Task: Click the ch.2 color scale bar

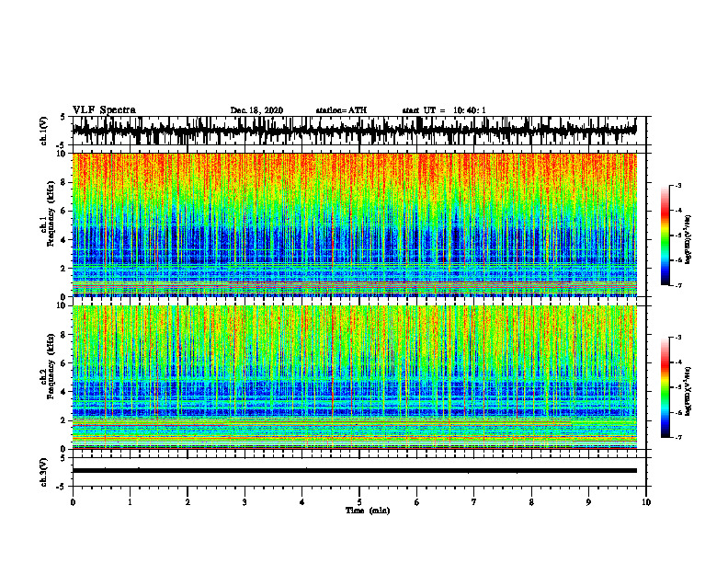Action: point(665,387)
